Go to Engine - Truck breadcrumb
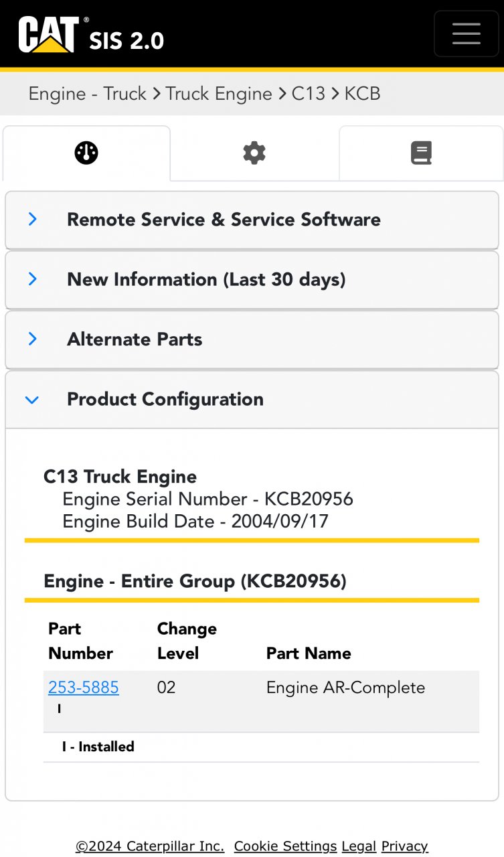This screenshot has height=857, width=504. [87, 94]
